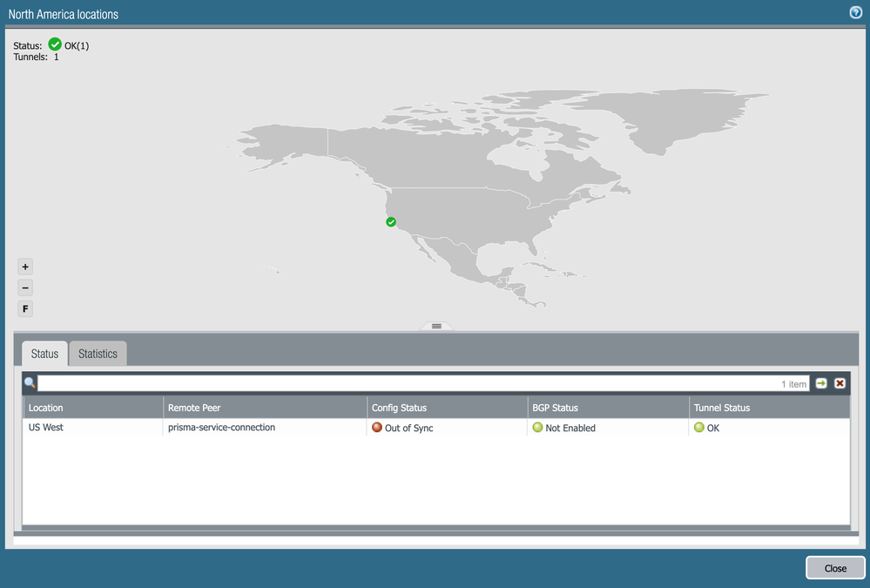
Task: Click the prisma-service-connection remote peer
Action: click(221, 428)
